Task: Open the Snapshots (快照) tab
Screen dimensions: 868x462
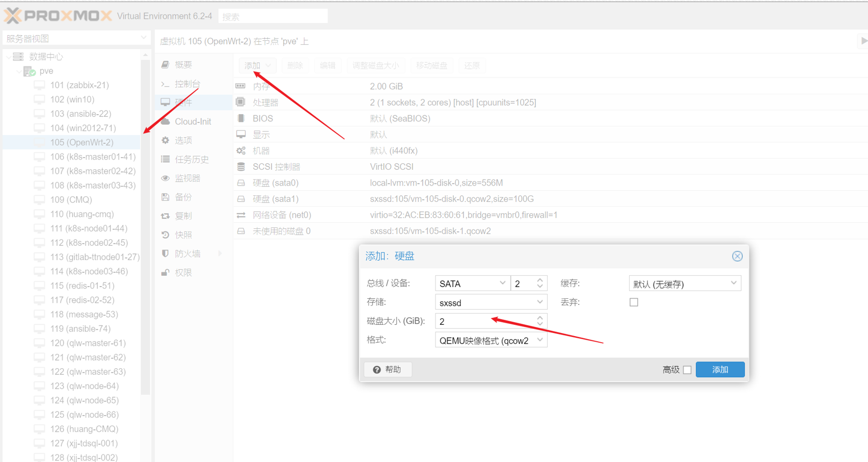Action: click(x=183, y=235)
